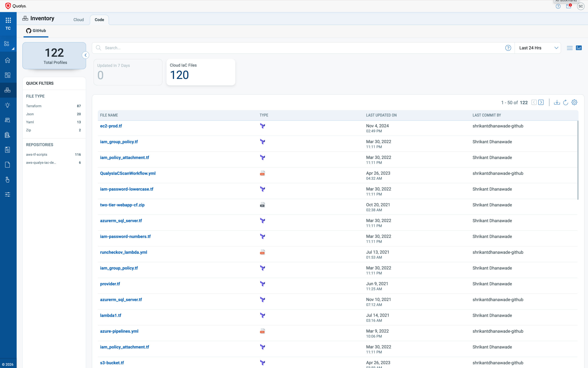The width and height of the screenshot is (588, 368).
Task: Collapse the quick filters panel chevron
Action: (85, 55)
